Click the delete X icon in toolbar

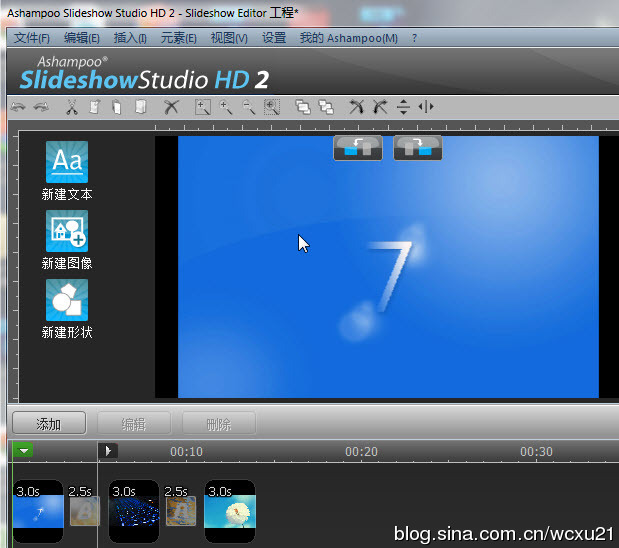(171, 107)
